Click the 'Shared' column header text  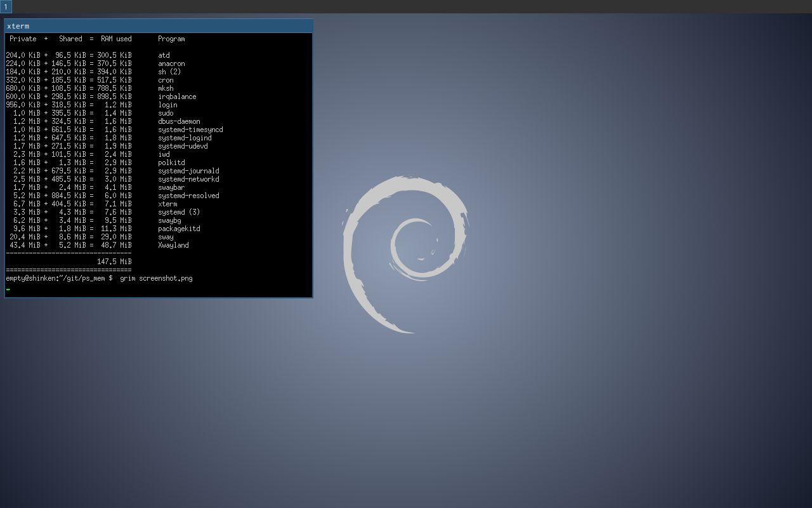click(70, 39)
